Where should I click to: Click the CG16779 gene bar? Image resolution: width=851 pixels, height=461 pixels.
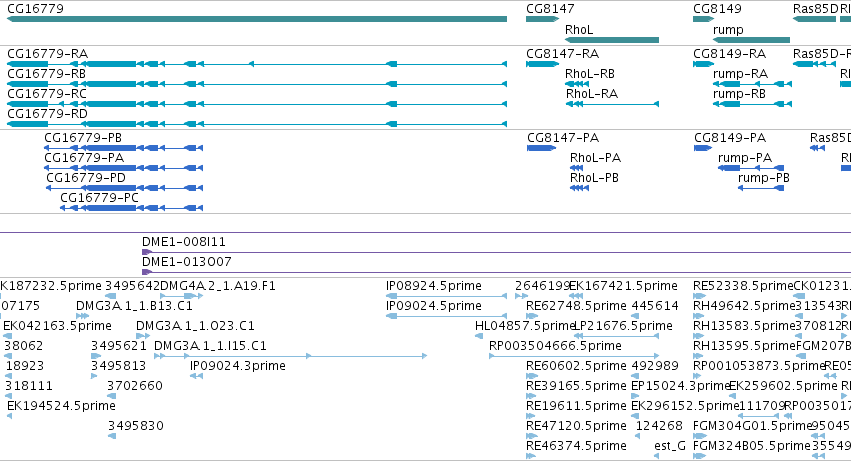click(x=257, y=19)
